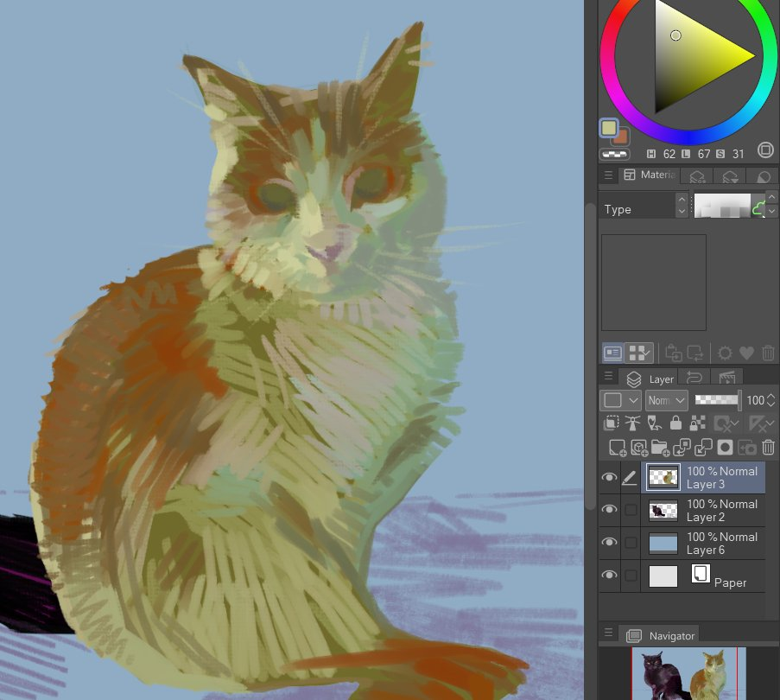Select the Paper layer

tap(703, 576)
